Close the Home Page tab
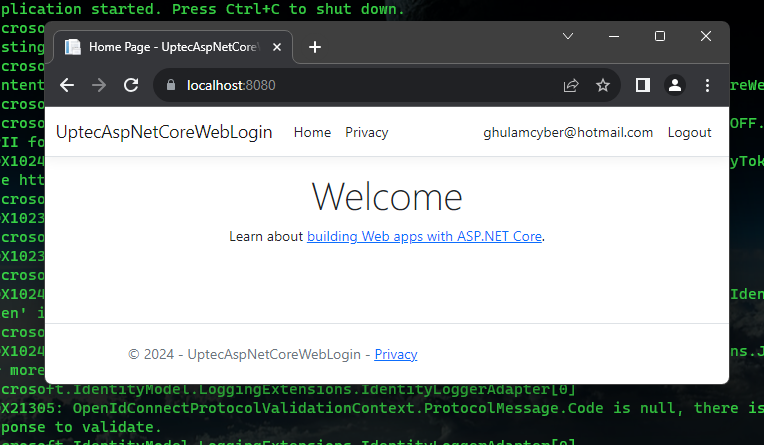 [277, 47]
